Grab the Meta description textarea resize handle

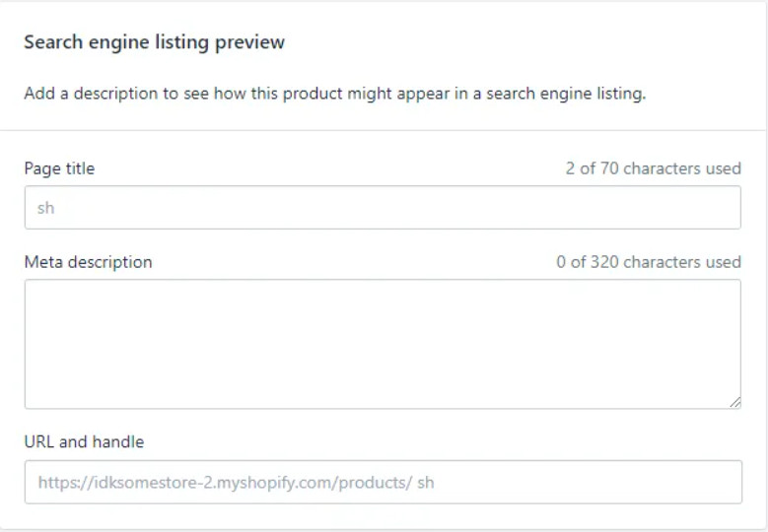734,402
